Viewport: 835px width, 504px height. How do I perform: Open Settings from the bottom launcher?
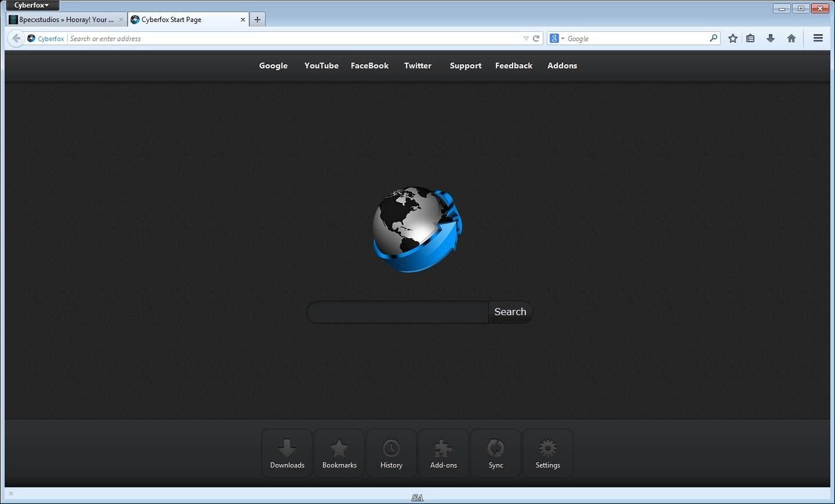[548, 454]
